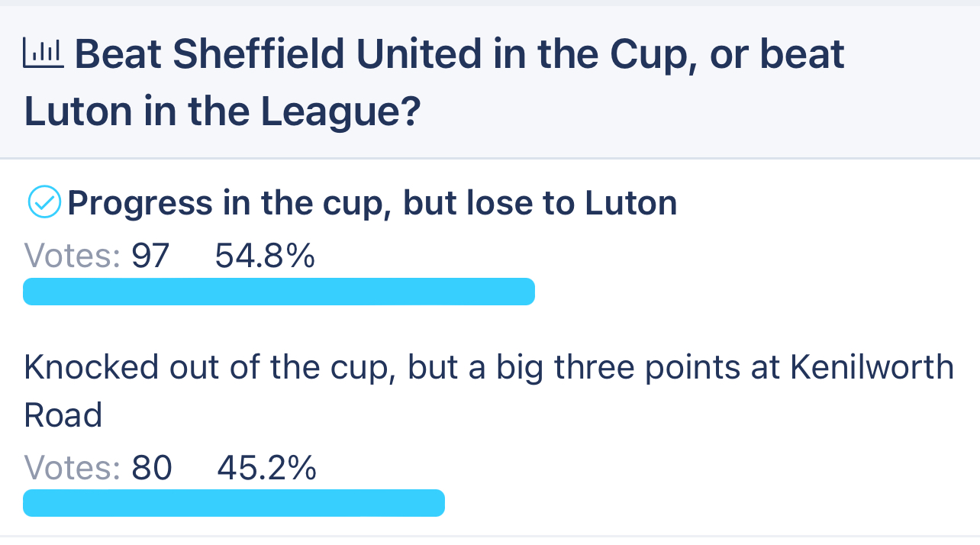Click the 'Votes:' label above the shorter bar
Viewport: 980px width, 545px height.
click(x=73, y=468)
